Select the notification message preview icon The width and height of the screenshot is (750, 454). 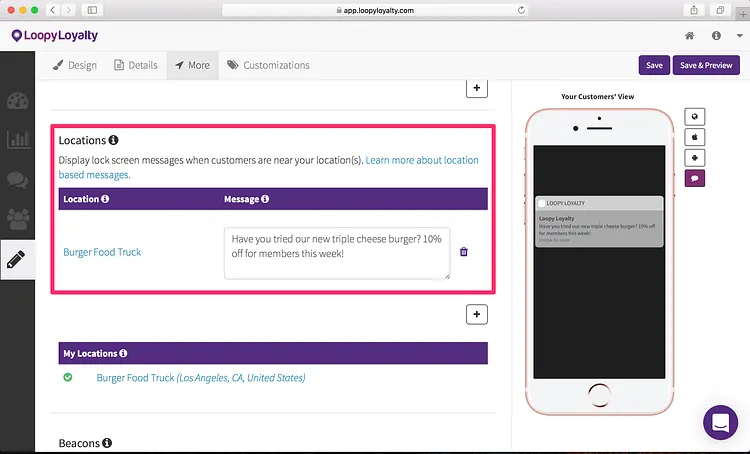pyautogui.click(x=695, y=178)
